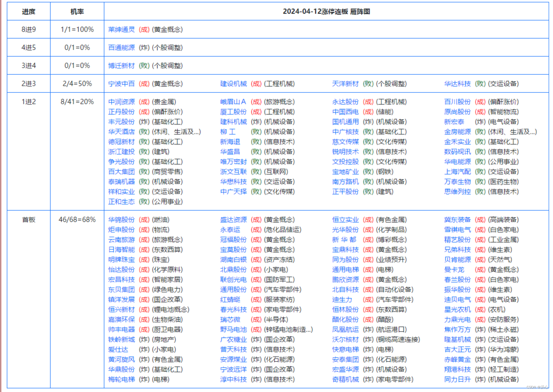Open the 原尚股份 link
553x392 pixels.
click(457, 112)
